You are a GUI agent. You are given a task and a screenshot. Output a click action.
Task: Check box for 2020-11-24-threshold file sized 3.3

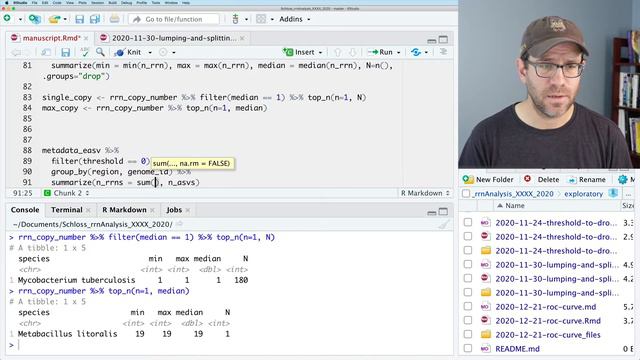pyautogui.click(x=468, y=222)
